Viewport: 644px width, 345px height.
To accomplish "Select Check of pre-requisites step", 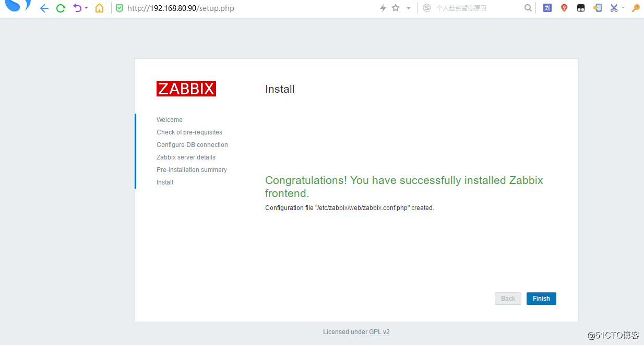I will [189, 132].
